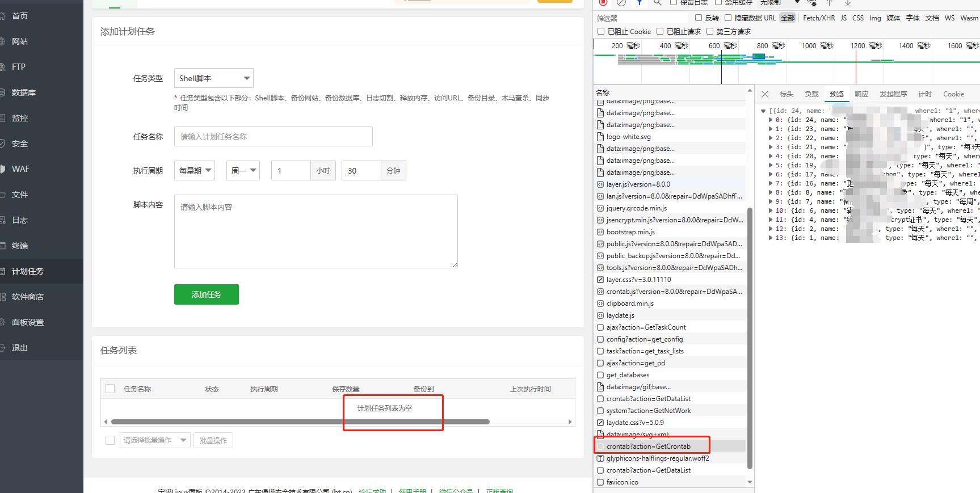The height and width of the screenshot is (493, 980).
Task: Click the network filter funnel icon
Action: pyautogui.click(x=640, y=3)
